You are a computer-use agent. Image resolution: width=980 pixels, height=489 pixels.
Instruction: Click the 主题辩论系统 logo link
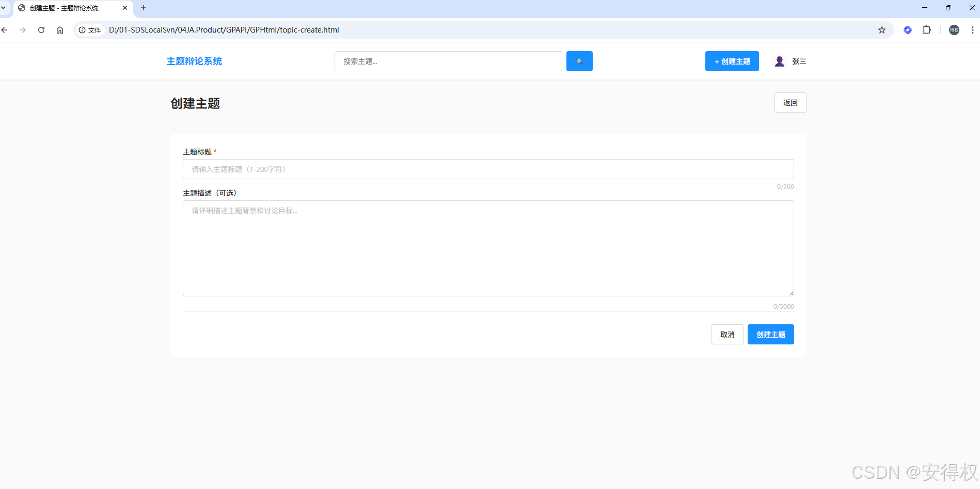pyautogui.click(x=194, y=61)
